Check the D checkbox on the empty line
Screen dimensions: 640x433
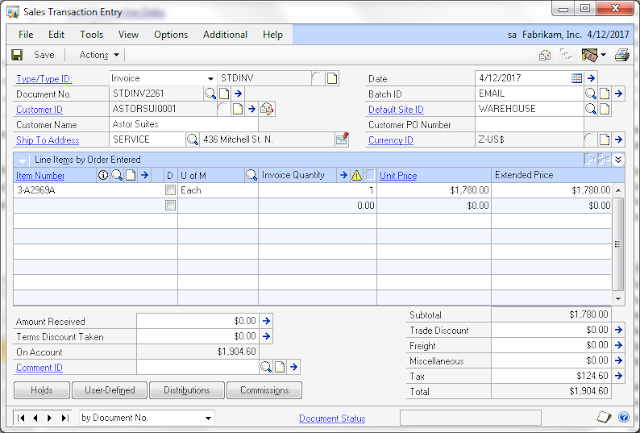pos(170,205)
